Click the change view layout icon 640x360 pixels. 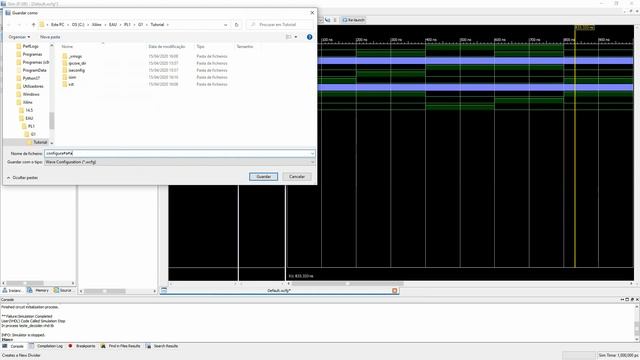pyautogui.click(x=289, y=37)
